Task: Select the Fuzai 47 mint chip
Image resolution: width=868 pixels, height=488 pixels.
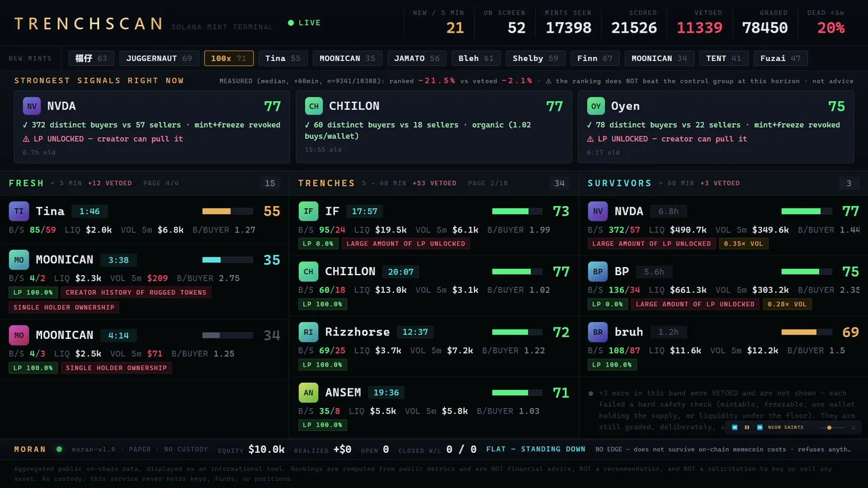Action: [x=781, y=58]
